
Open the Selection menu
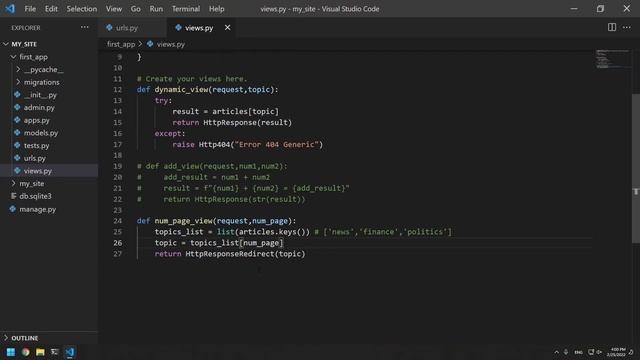coord(82,9)
